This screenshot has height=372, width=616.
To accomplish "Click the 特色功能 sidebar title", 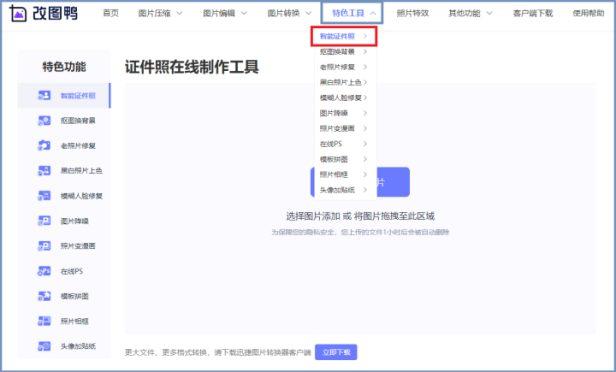I will click(x=64, y=67).
